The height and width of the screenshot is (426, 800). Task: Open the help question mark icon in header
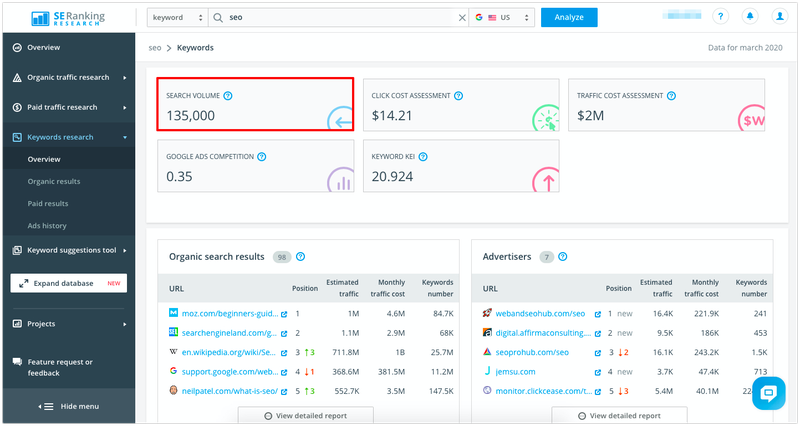pyautogui.click(x=720, y=16)
